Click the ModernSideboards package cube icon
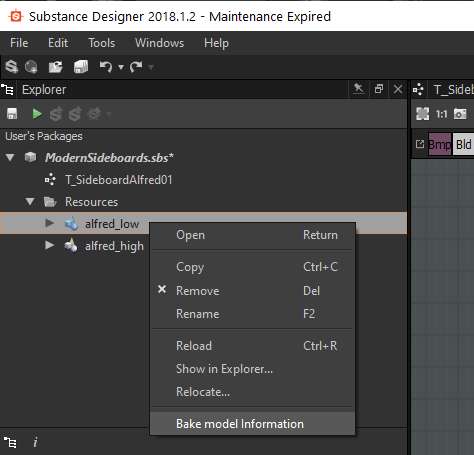 point(31,157)
